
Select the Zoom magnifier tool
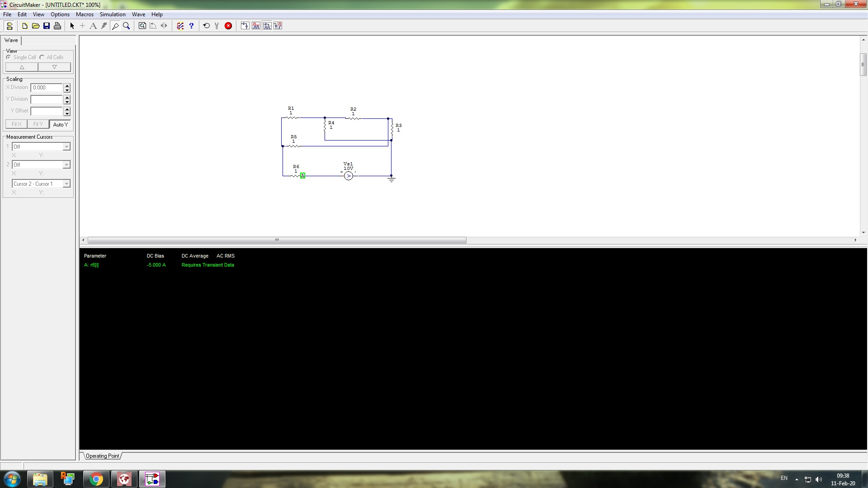pos(126,26)
